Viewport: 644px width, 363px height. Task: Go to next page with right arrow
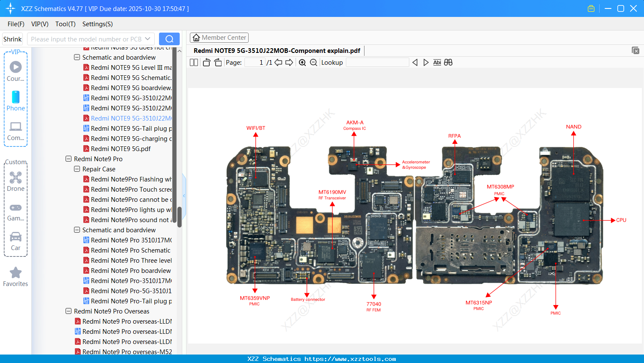point(289,63)
